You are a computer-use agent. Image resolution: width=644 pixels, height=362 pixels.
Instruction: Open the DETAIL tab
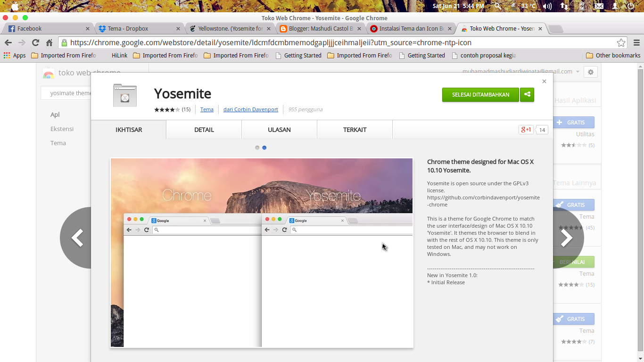pos(204,130)
